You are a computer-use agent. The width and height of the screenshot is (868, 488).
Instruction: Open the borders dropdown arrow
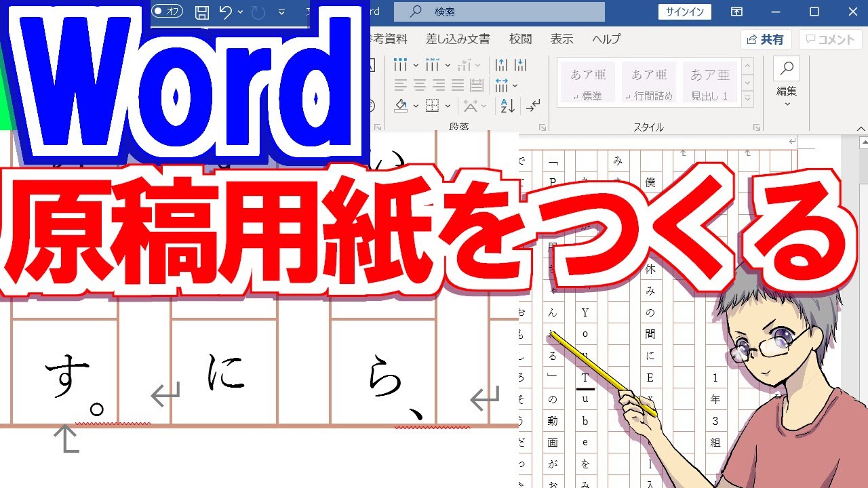pos(448,106)
